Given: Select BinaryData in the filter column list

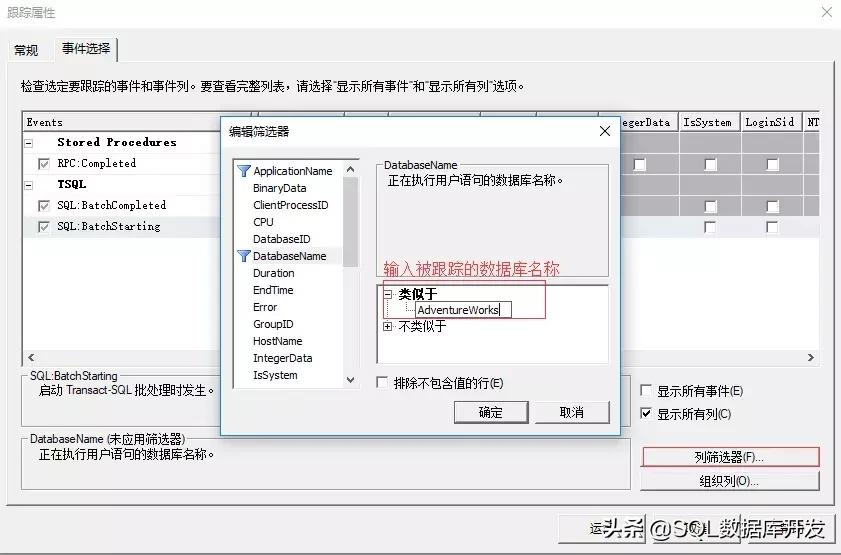Looking at the screenshot, I should coord(279,188).
